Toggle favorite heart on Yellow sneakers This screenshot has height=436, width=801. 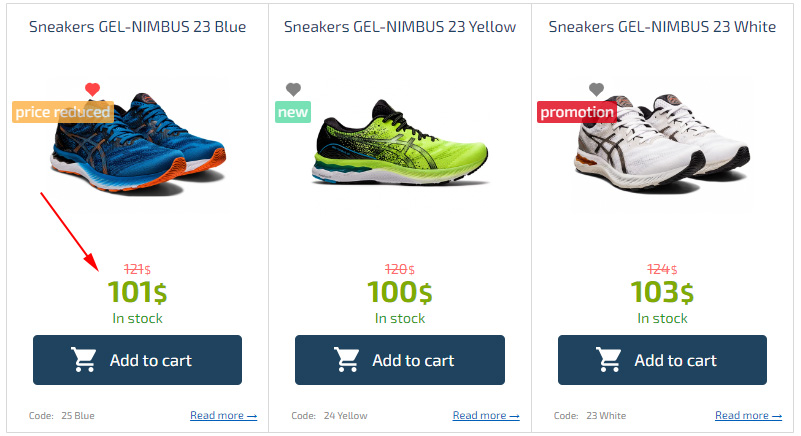coord(293,90)
